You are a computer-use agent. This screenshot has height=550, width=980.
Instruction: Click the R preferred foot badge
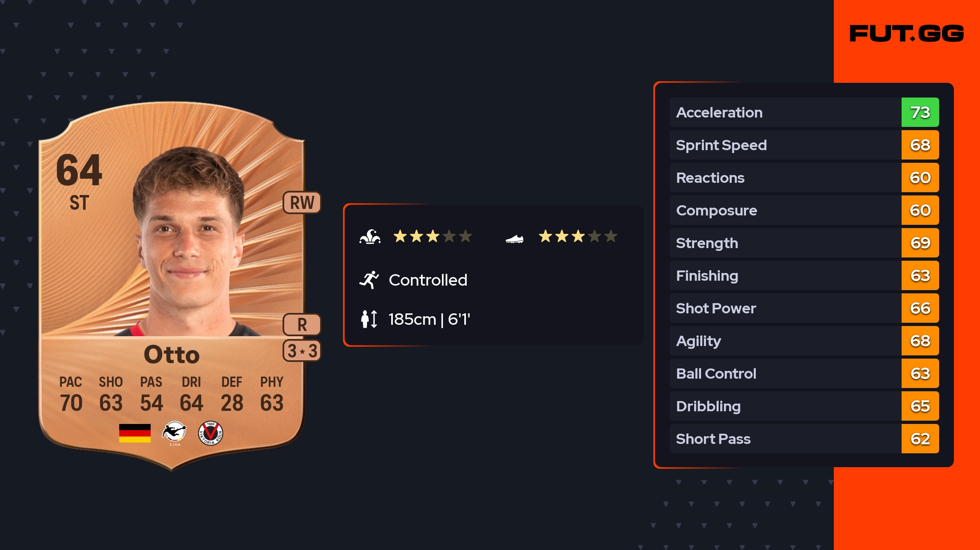(302, 324)
